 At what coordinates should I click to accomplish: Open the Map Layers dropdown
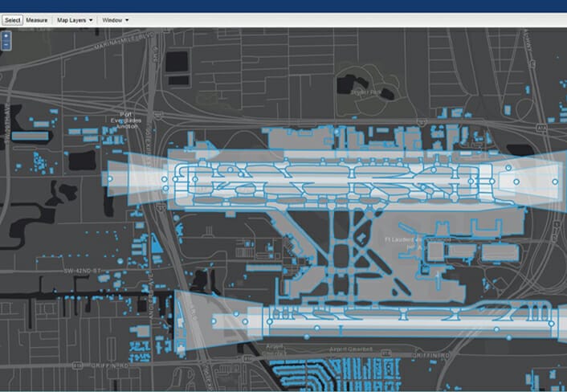coord(75,19)
